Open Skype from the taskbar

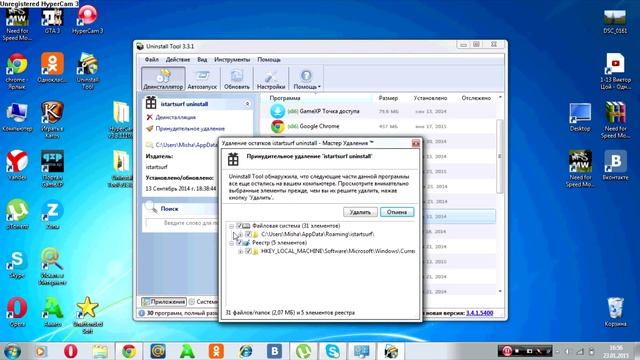333,351
